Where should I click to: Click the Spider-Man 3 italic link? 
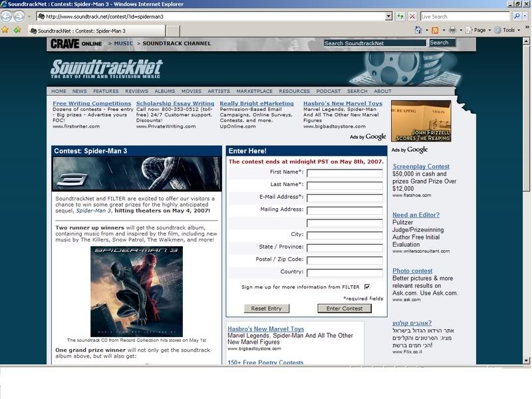(93, 211)
